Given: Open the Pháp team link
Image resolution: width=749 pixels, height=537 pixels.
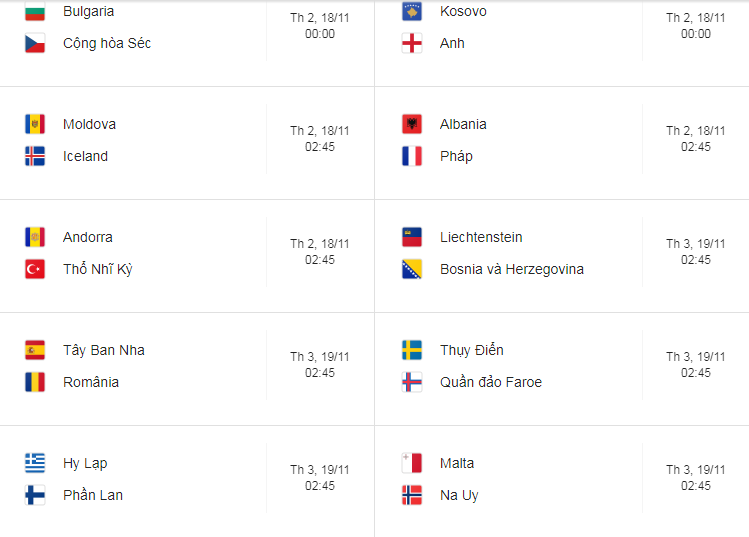Looking at the screenshot, I should (x=456, y=156).
